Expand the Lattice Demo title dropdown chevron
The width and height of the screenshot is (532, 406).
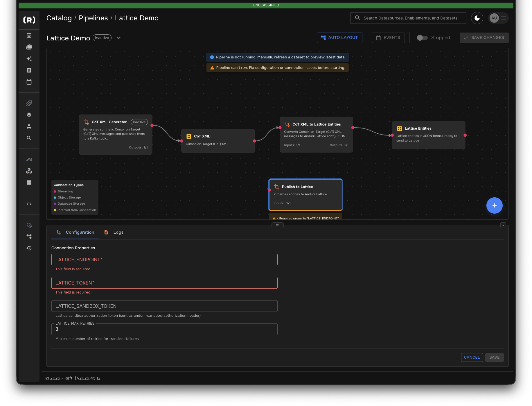[119, 38]
